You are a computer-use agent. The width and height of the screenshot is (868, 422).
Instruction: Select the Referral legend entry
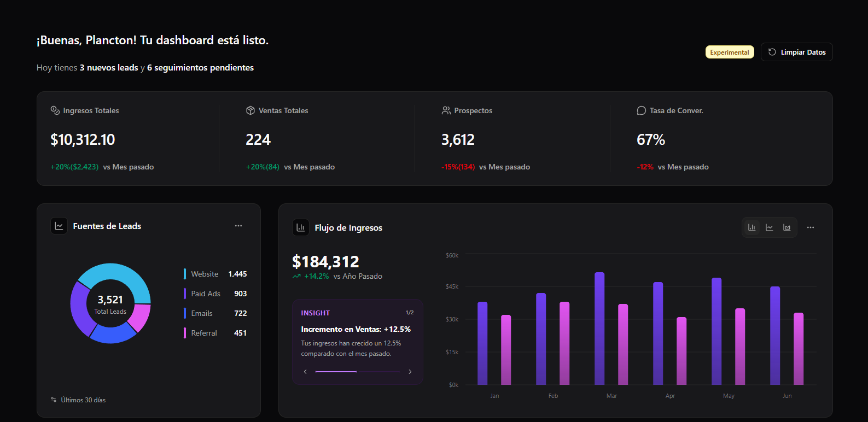click(x=204, y=333)
